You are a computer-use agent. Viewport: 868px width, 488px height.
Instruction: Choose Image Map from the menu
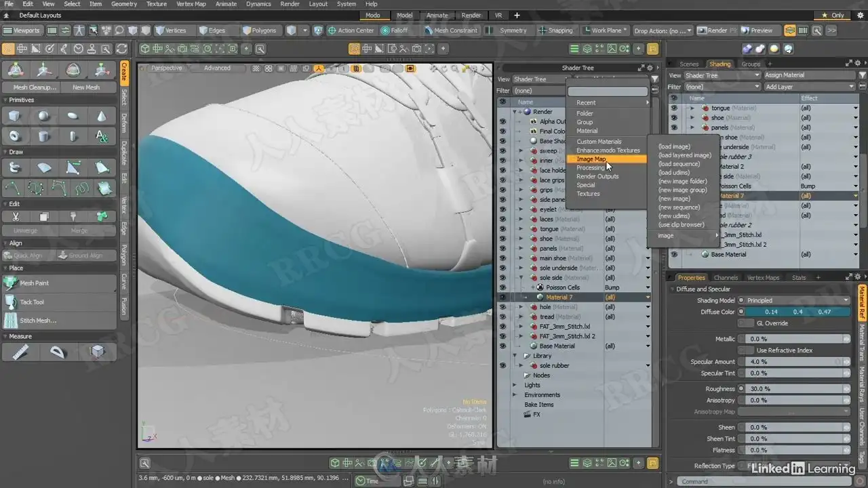(x=591, y=159)
